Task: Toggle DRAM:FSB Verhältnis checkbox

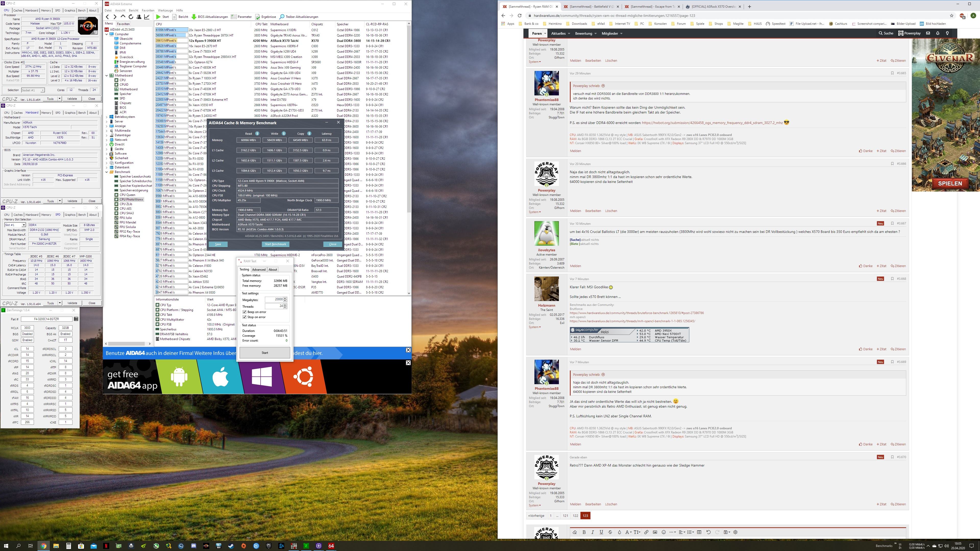Action: pos(157,334)
